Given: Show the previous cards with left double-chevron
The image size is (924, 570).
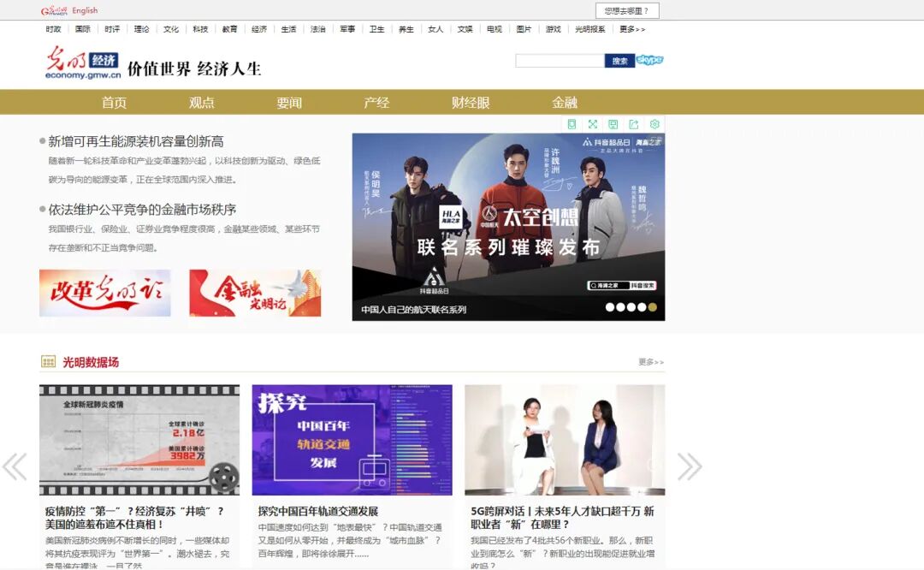Looking at the screenshot, I should pos(15,466).
